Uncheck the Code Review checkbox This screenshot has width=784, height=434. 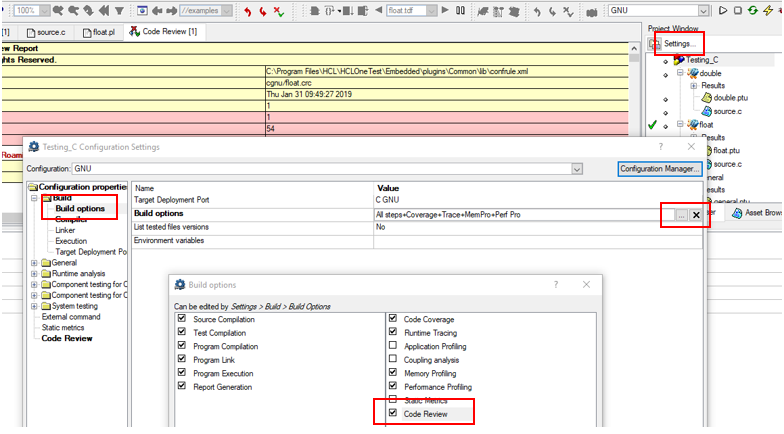(393, 413)
